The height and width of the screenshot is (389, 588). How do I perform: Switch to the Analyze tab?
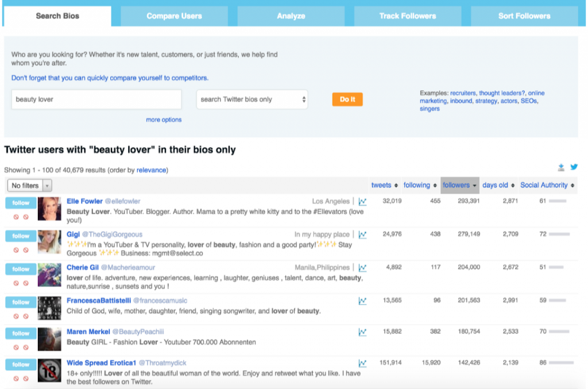[291, 16]
